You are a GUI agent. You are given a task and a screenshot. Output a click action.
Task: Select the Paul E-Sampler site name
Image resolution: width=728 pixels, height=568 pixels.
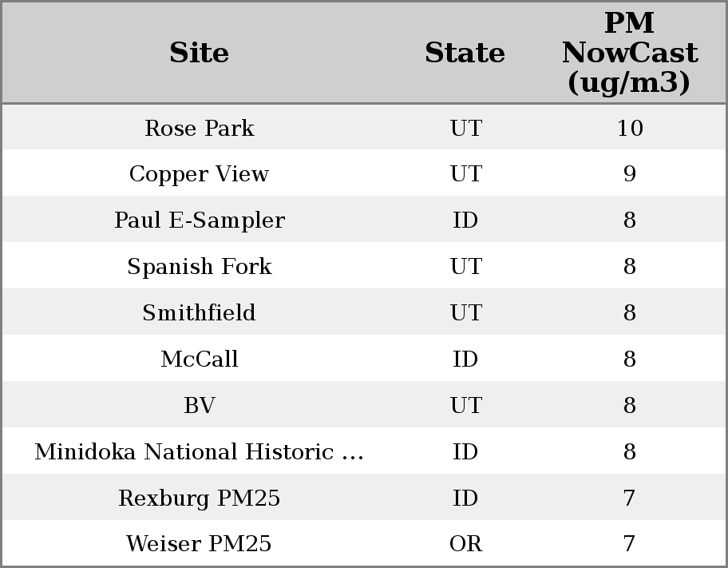pyautogui.click(x=199, y=220)
